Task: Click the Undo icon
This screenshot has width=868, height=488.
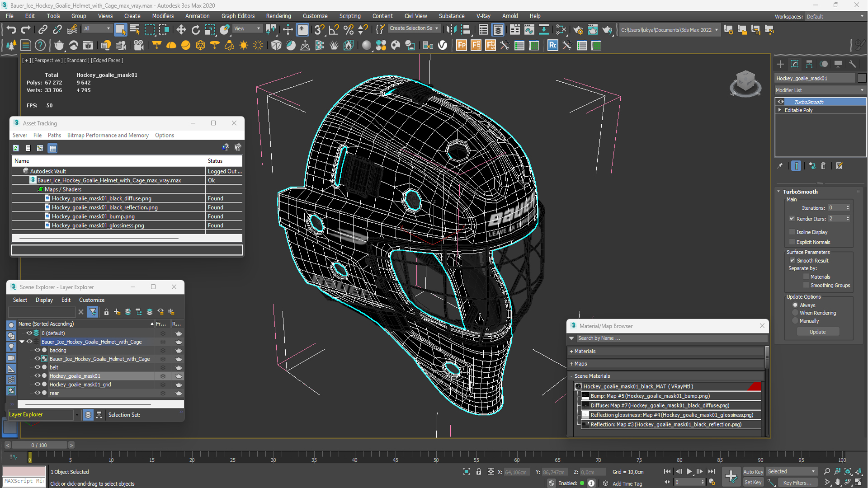Action: tap(11, 30)
